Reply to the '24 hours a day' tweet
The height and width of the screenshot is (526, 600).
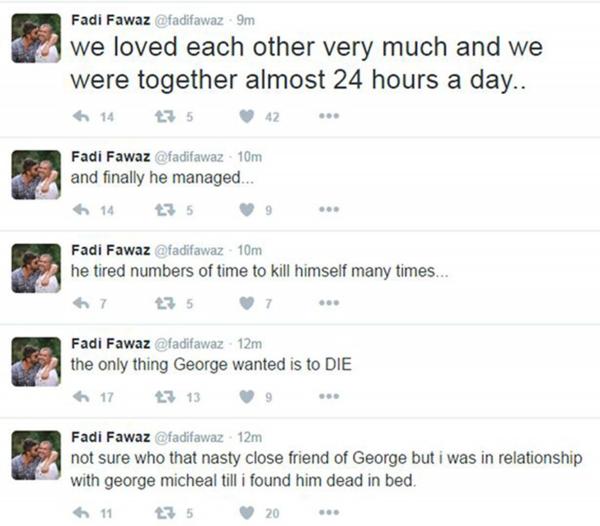[x=82, y=116]
